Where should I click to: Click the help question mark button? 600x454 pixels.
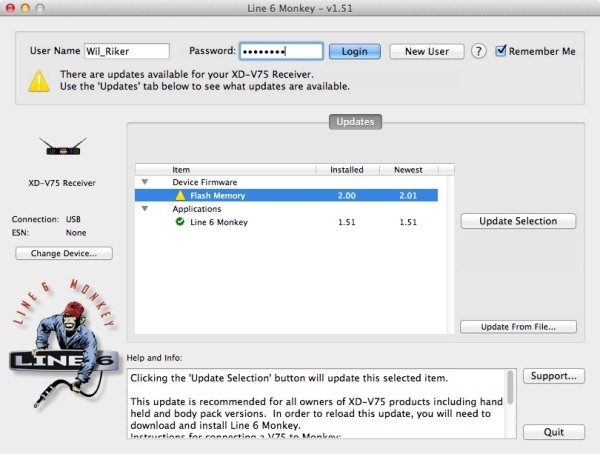(478, 51)
